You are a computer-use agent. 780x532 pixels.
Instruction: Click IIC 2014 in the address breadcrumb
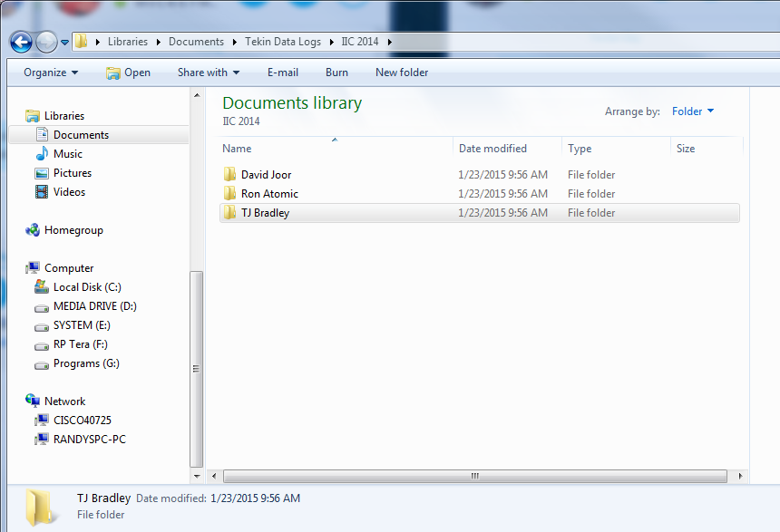point(360,42)
